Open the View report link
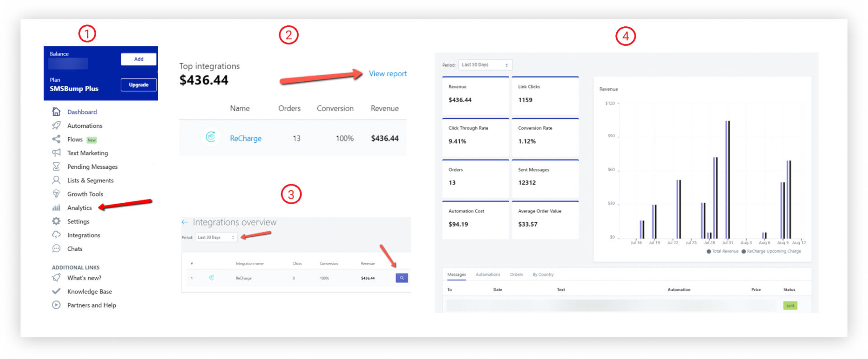The width and height of the screenshot is (868, 359). 388,74
